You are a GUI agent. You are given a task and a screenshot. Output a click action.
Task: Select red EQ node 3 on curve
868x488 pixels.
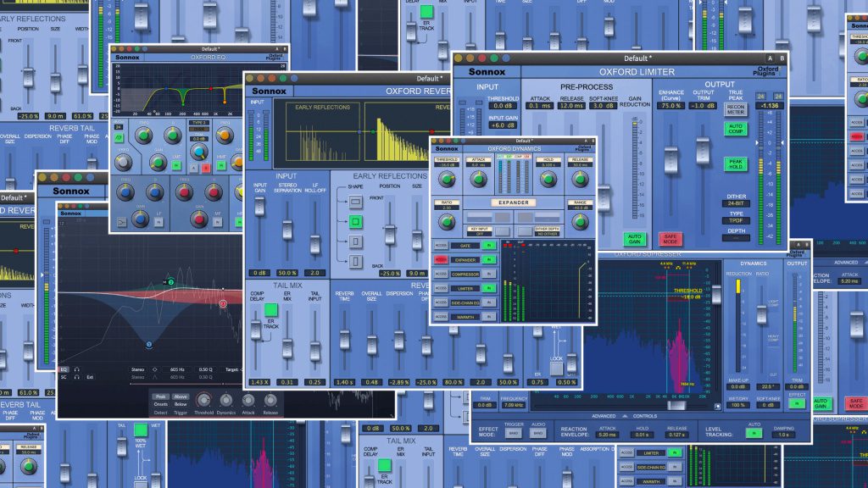223,303
